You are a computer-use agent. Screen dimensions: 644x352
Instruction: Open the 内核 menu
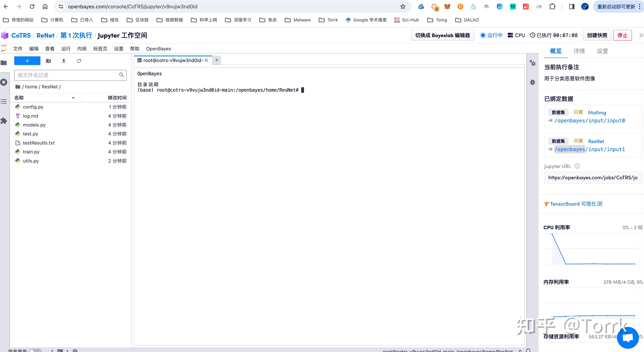pyautogui.click(x=82, y=49)
